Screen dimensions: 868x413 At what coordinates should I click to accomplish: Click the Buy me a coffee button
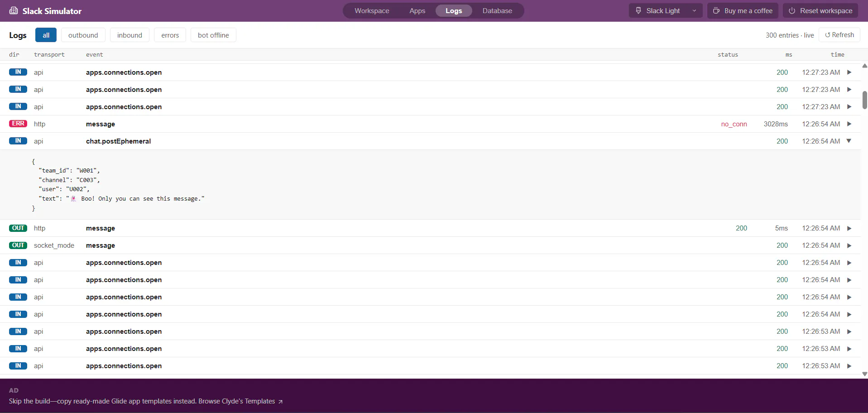pos(743,10)
